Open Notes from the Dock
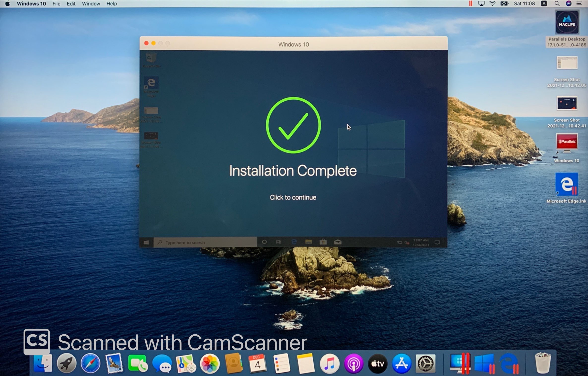588x376 pixels. click(305, 363)
